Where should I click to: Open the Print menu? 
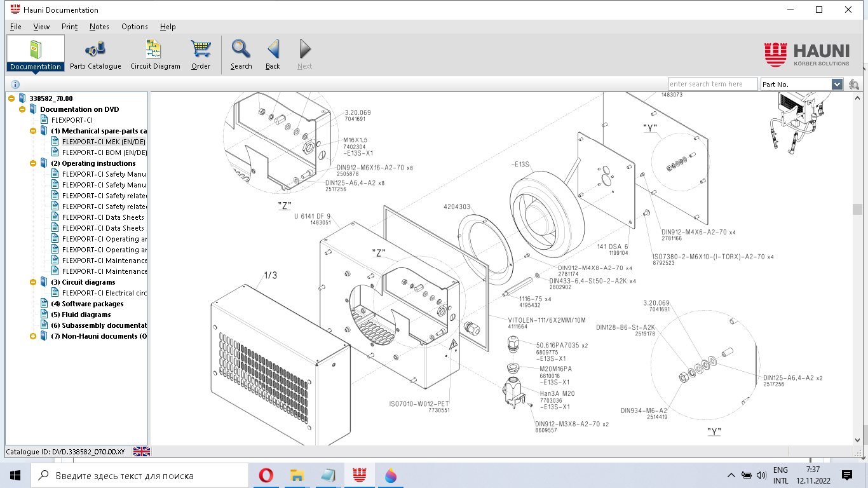click(x=70, y=27)
